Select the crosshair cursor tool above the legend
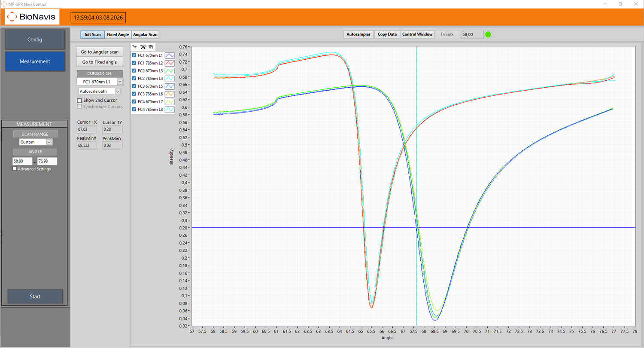The width and height of the screenshot is (644, 348). point(135,47)
